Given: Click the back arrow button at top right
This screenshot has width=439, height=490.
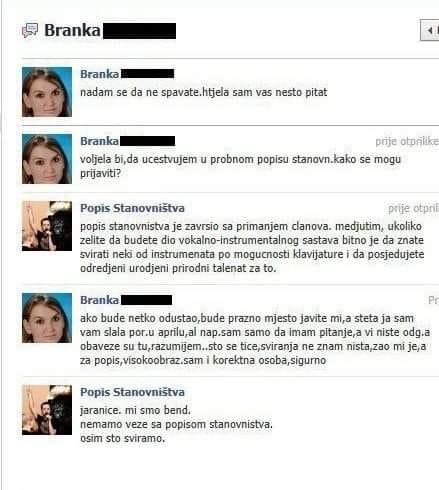Looking at the screenshot, I should [x=430, y=30].
